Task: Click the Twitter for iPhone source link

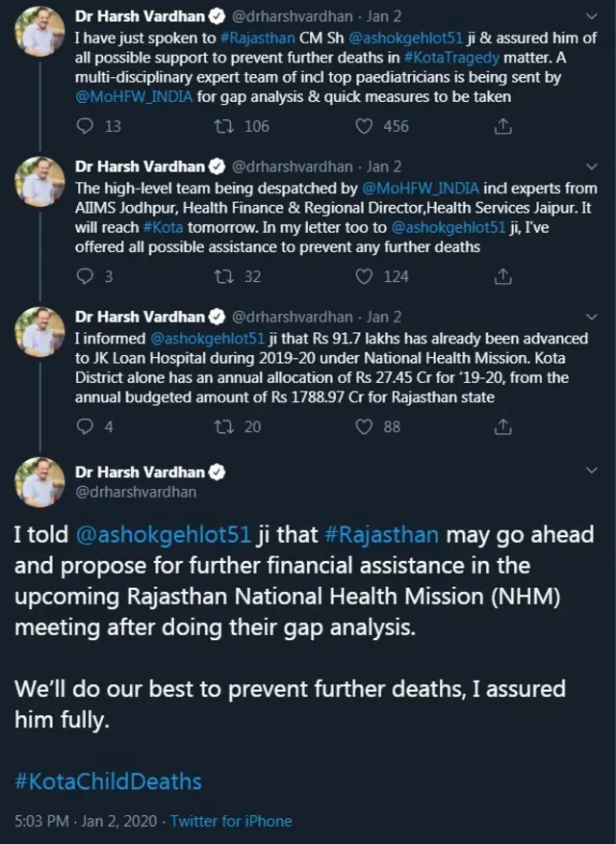Action: tap(232, 821)
